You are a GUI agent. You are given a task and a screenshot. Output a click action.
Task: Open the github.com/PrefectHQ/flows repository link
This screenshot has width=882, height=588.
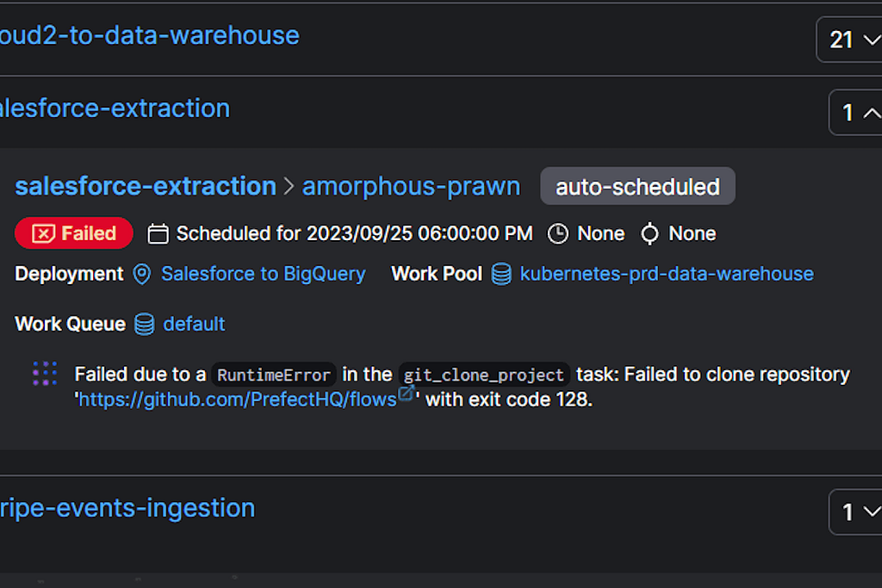238,399
